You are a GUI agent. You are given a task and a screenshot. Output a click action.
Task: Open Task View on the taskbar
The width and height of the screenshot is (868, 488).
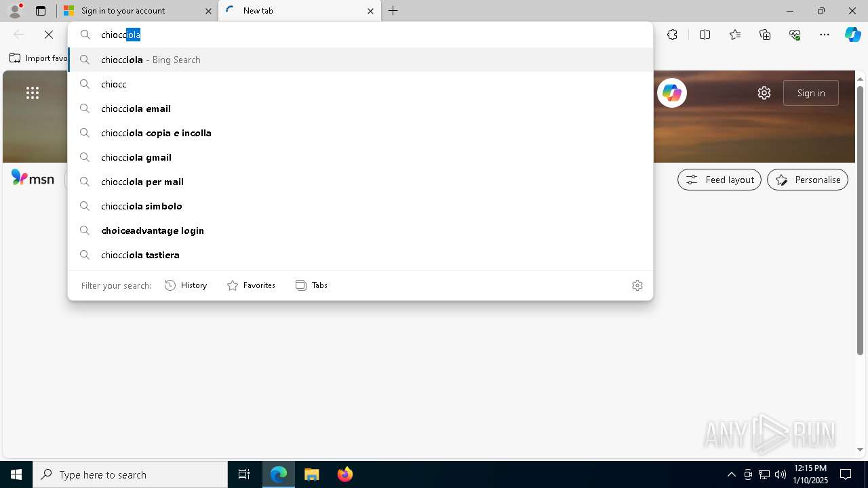coord(244,474)
